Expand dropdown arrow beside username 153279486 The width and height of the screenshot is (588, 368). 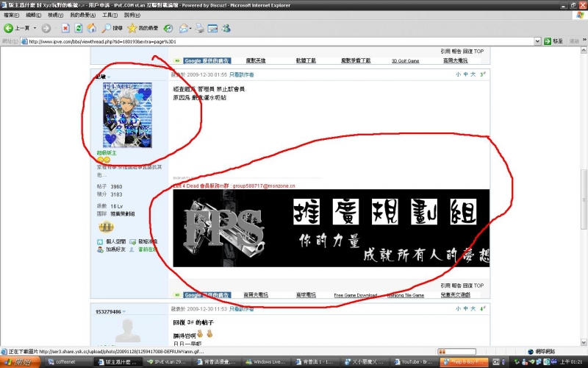click(x=124, y=311)
